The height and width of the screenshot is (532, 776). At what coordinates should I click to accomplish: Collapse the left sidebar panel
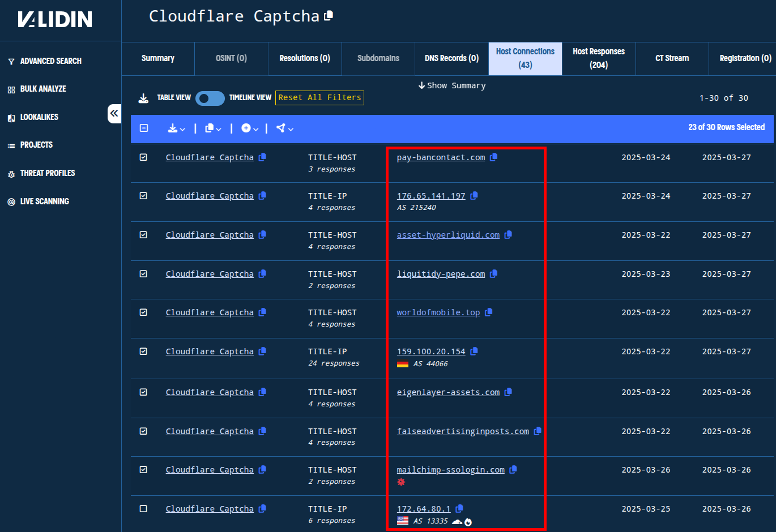(114, 113)
